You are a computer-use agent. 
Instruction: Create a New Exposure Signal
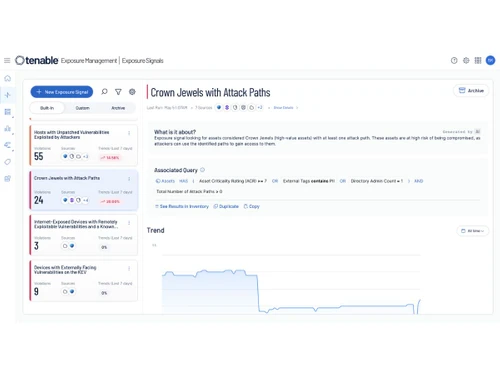pos(62,92)
